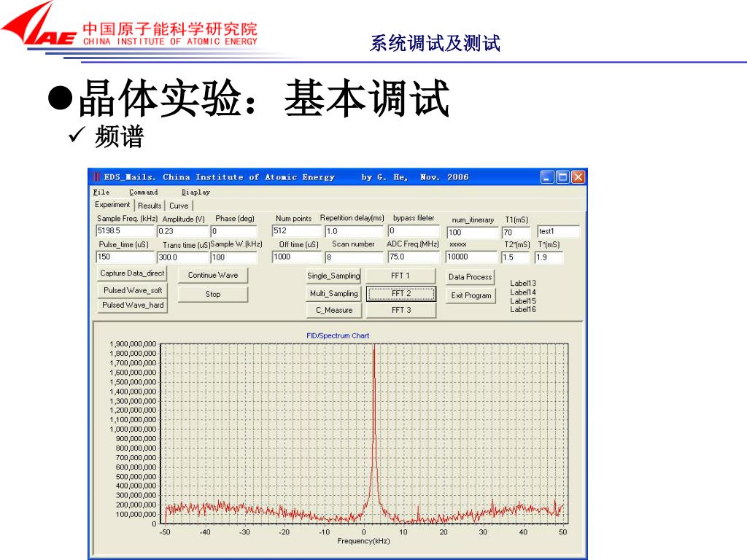Run Single_Sampling
This screenshot has width=747, height=560.
(x=333, y=276)
